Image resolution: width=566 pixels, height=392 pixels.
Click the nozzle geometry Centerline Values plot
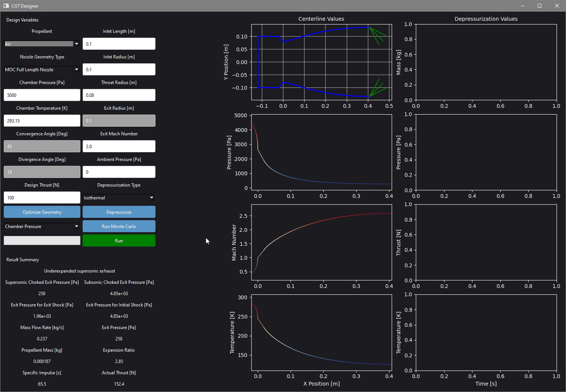click(x=321, y=62)
